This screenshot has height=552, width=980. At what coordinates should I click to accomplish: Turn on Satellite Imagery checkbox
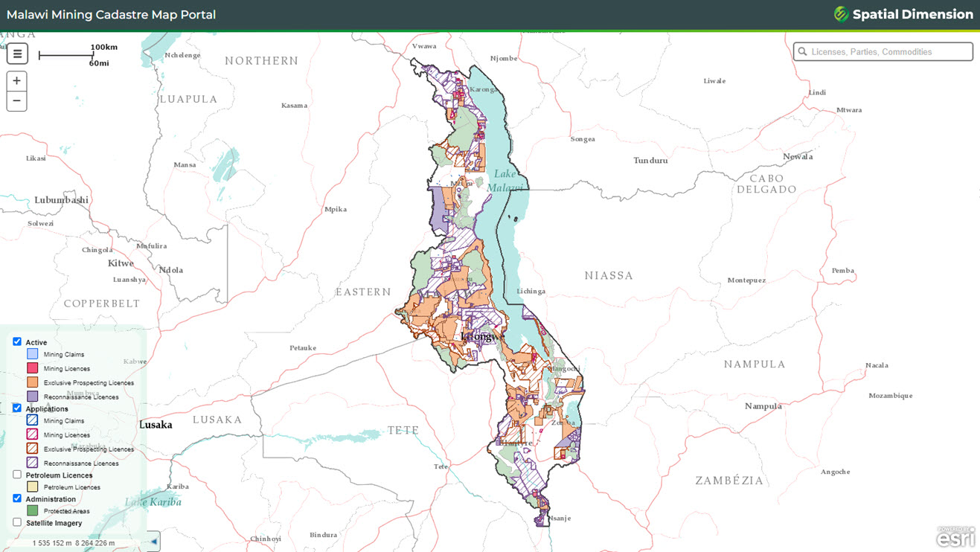click(17, 521)
